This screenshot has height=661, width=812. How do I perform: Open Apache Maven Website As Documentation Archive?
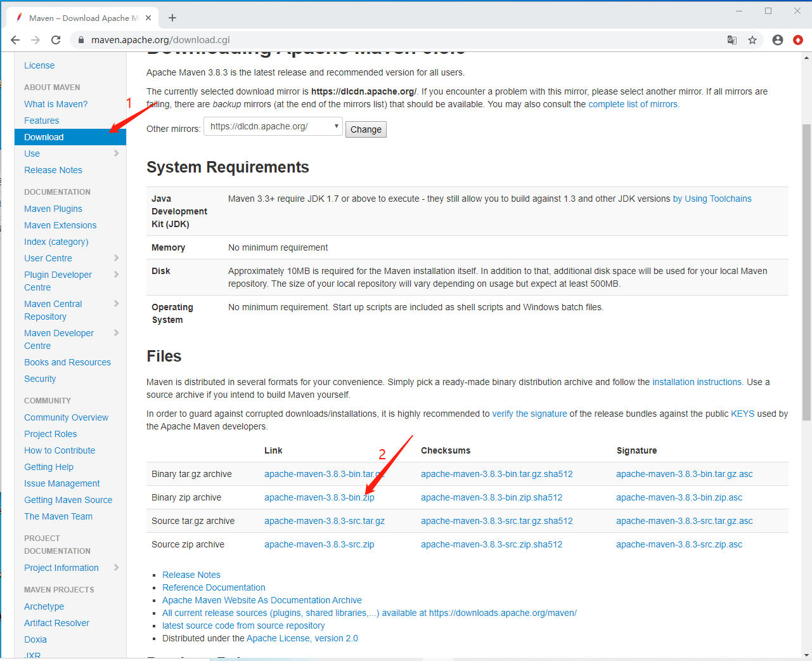262,600
